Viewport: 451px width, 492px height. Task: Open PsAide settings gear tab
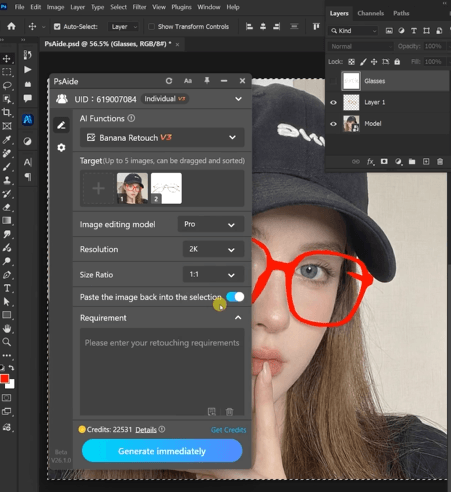tap(61, 147)
